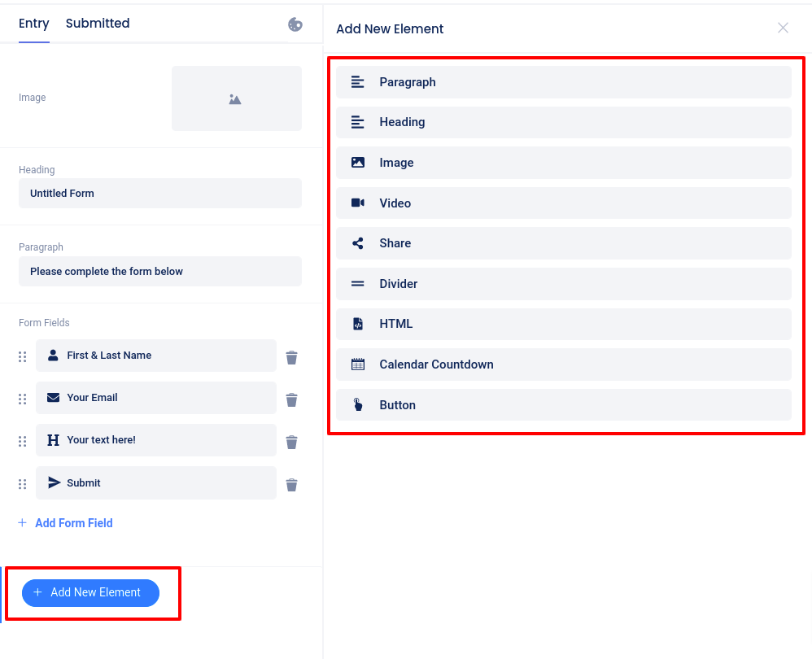Grab drag handle beside Your Email
Image resolution: width=812 pixels, height=659 pixels.
[x=23, y=399]
